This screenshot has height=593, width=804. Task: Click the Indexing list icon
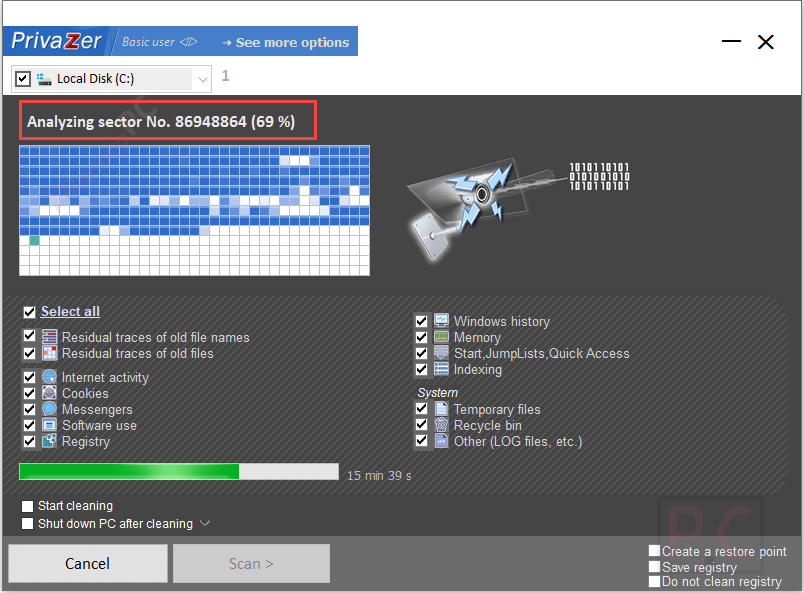[x=441, y=369]
